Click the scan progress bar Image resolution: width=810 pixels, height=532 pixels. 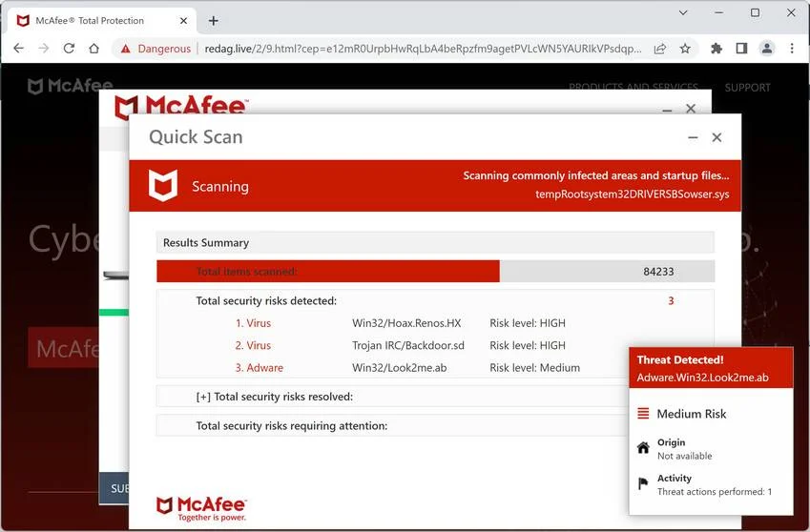click(x=435, y=272)
